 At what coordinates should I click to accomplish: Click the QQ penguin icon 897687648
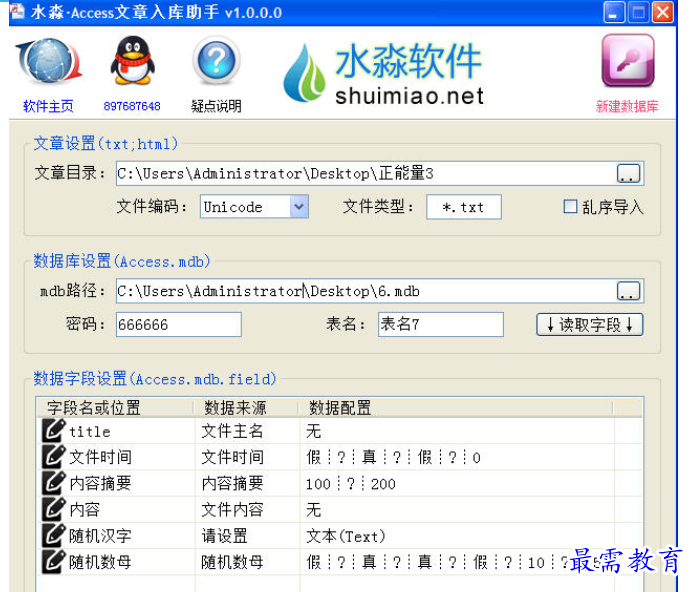click(132, 60)
